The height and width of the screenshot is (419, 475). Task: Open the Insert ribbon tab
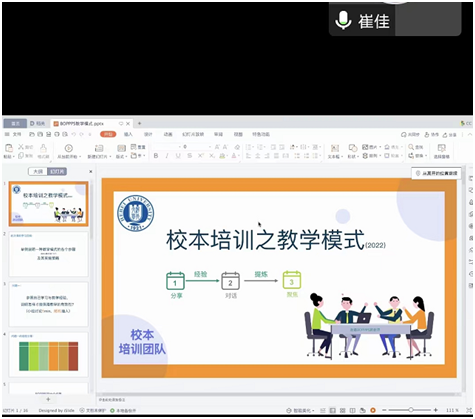click(x=128, y=134)
